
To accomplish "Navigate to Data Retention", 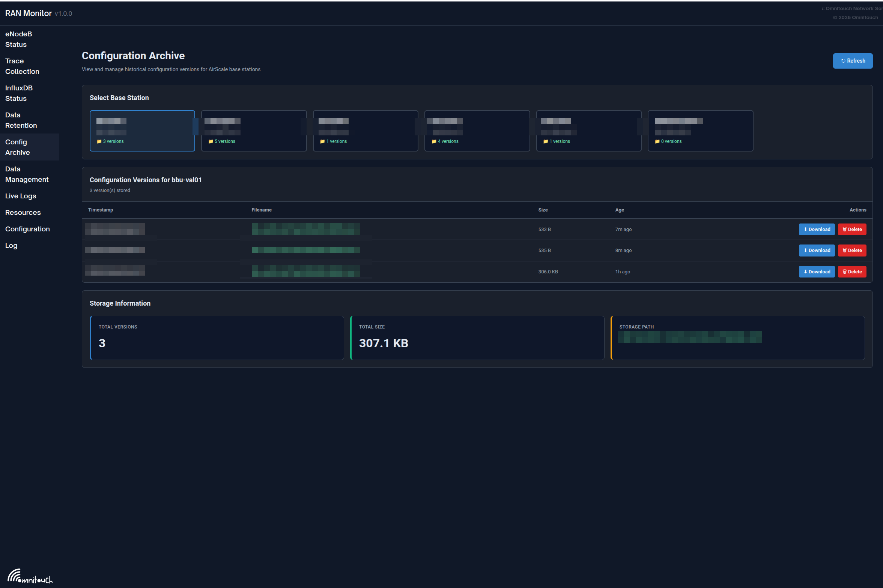I will (x=21, y=120).
